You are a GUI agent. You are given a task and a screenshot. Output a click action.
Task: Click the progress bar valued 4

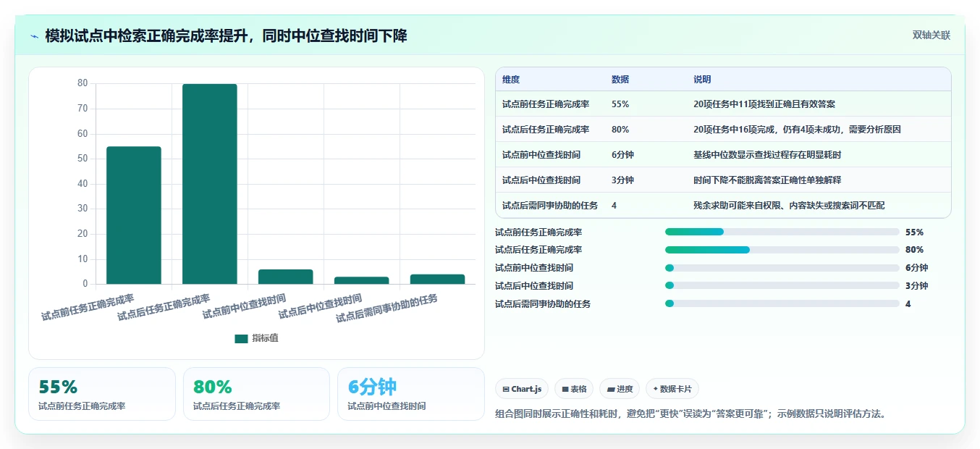(x=782, y=303)
